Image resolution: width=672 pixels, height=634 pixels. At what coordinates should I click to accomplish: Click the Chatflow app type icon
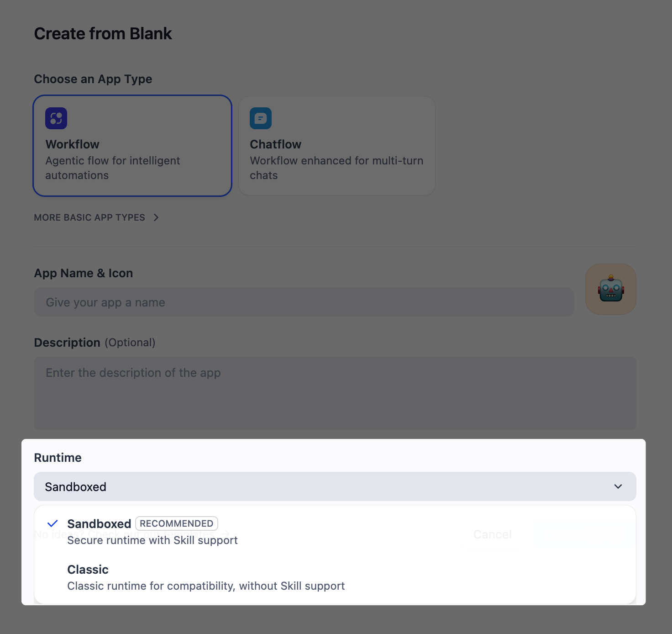tap(261, 118)
